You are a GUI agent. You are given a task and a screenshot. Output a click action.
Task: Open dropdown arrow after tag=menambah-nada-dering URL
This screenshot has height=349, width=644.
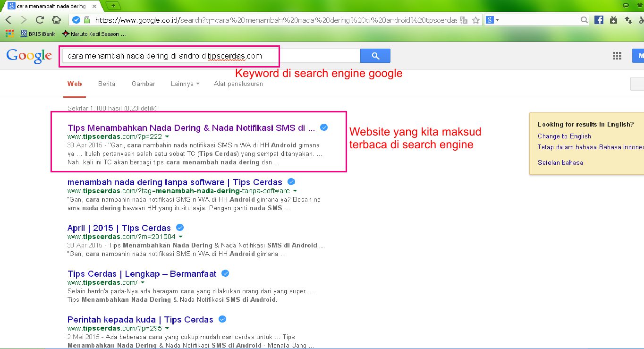(x=295, y=191)
